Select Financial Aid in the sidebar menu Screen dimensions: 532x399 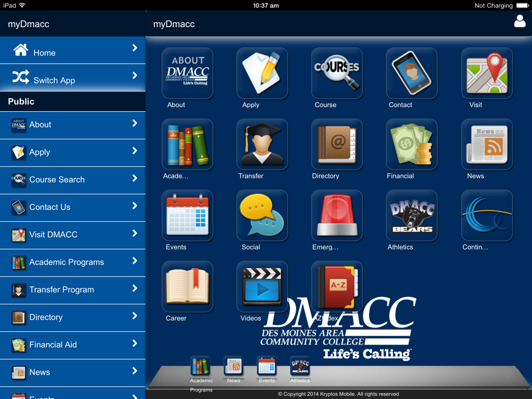(x=72, y=345)
